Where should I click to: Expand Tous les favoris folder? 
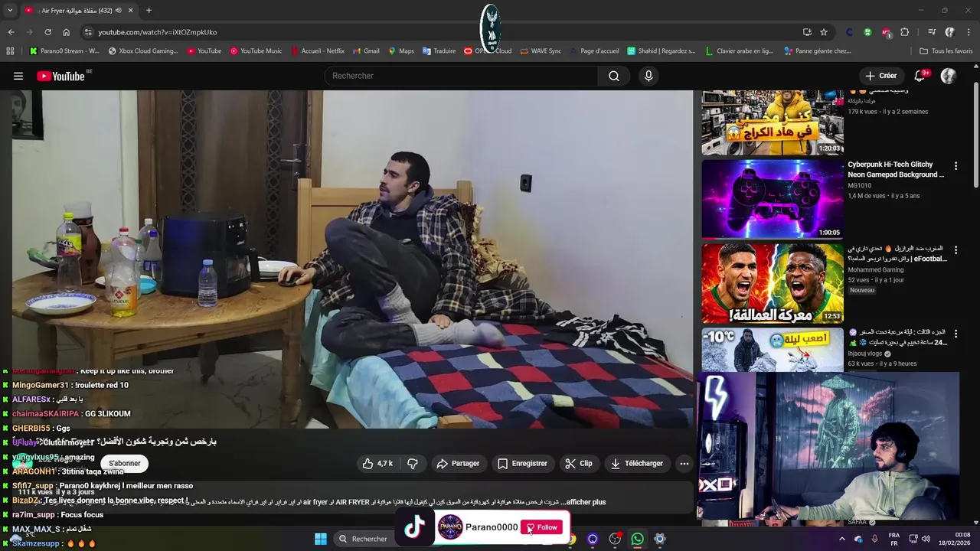[946, 51]
